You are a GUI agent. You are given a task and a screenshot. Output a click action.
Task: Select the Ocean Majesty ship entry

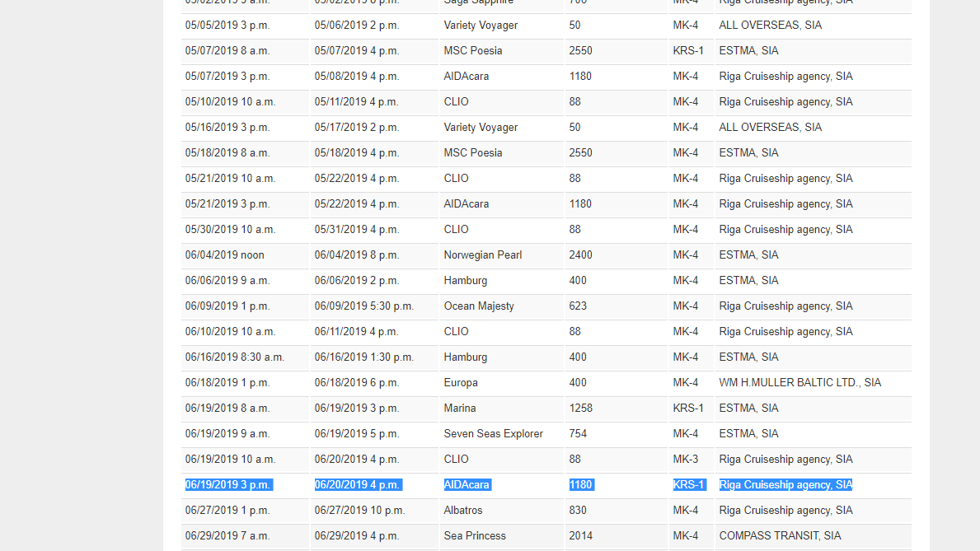tap(479, 306)
